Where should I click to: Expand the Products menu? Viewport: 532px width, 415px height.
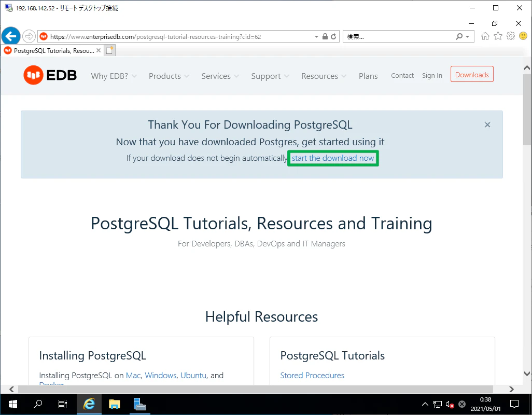[x=169, y=76]
